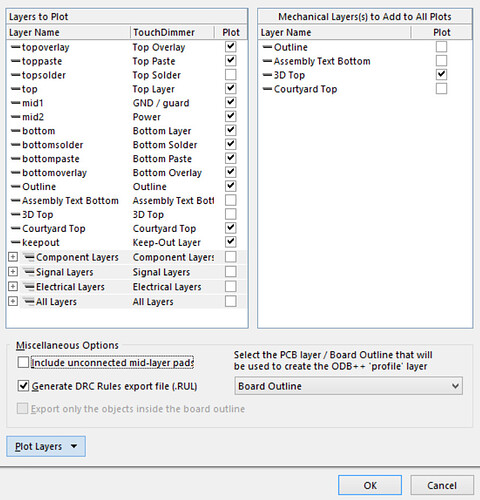
Task: Toggle keepout layer Plot checkbox
Action: click(230, 242)
